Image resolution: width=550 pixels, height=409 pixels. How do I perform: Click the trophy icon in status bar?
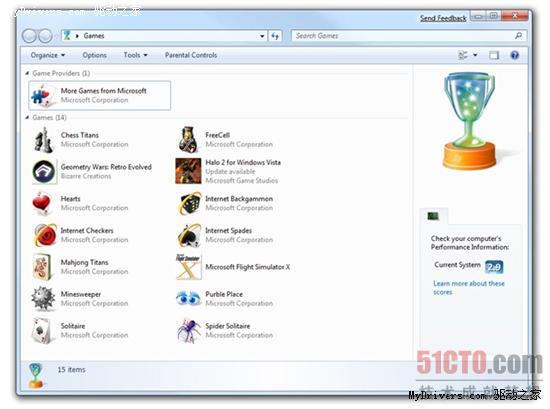(36, 375)
